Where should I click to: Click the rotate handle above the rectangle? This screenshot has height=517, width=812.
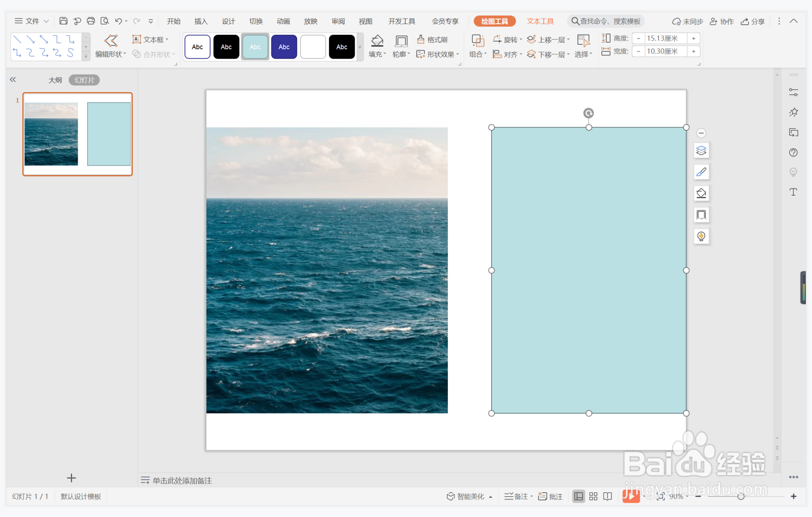click(x=588, y=113)
